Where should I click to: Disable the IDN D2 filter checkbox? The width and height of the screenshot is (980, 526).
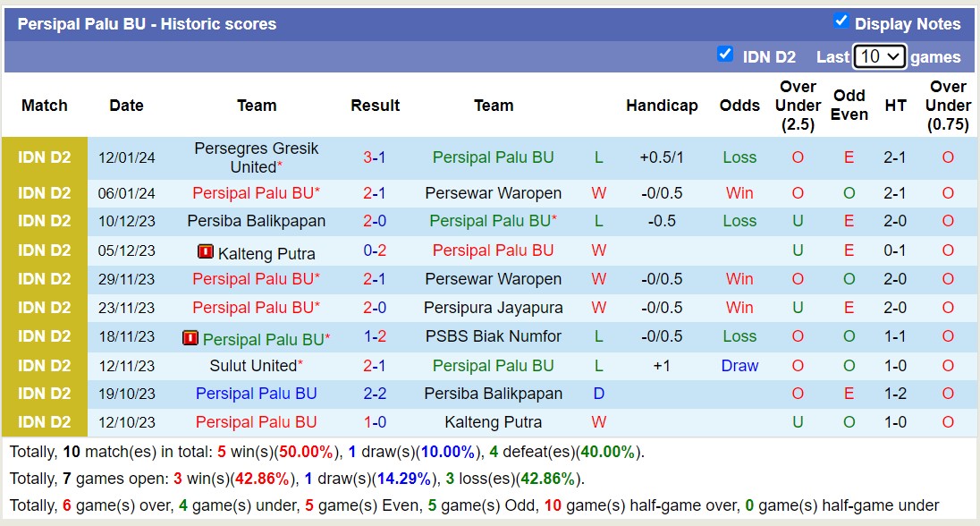725,55
